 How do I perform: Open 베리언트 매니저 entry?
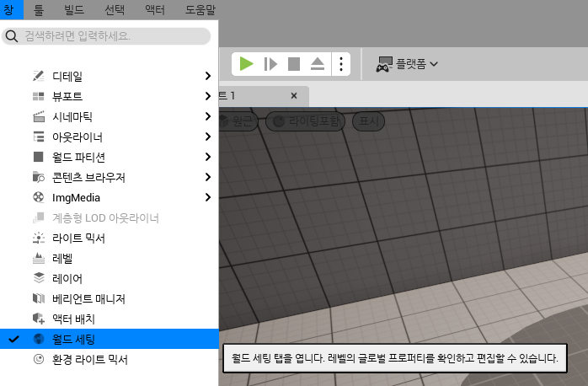pos(110,298)
